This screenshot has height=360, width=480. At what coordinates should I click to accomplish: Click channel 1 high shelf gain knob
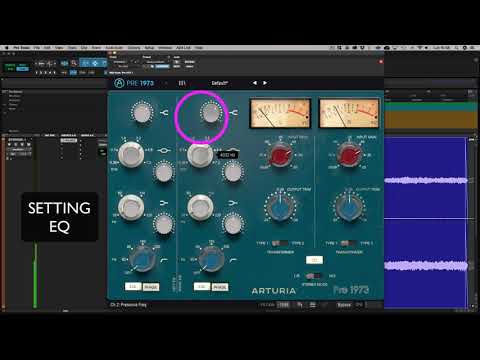pos(142,112)
